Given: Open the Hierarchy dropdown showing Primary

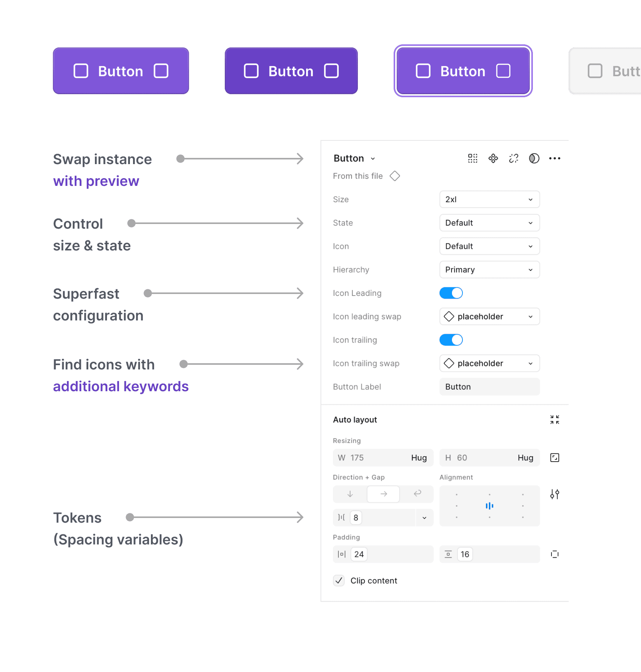Looking at the screenshot, I should 490,269.
